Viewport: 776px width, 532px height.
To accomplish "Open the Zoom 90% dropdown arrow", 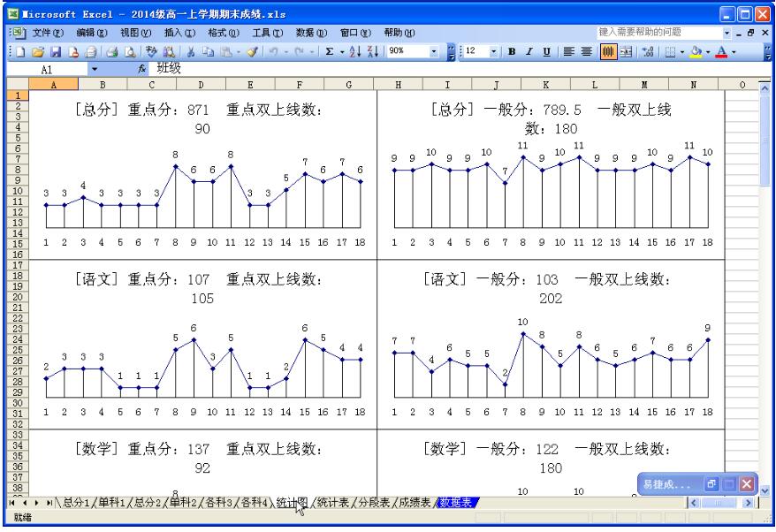I will pyautogui.click(x=434, y=51).
